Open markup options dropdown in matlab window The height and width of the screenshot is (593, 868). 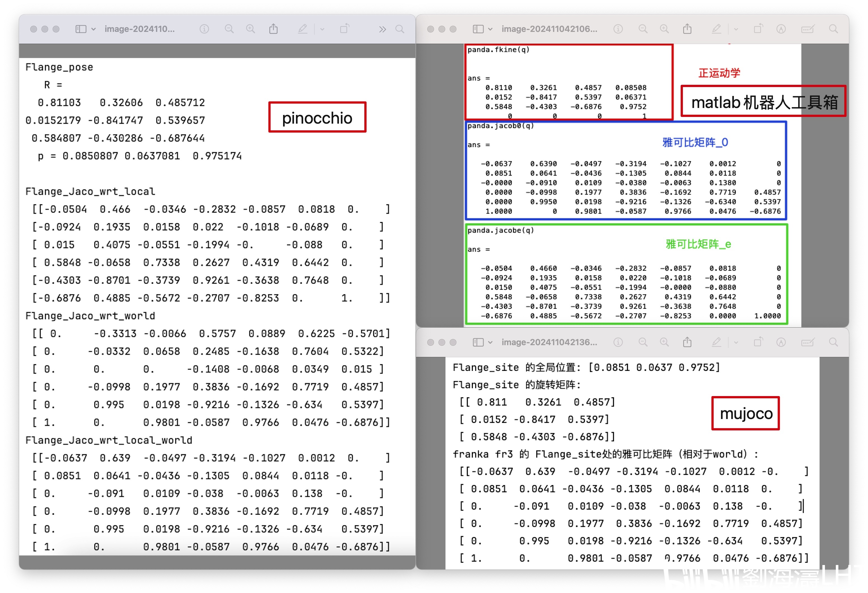pyautogui.click(x=736, y=29)
